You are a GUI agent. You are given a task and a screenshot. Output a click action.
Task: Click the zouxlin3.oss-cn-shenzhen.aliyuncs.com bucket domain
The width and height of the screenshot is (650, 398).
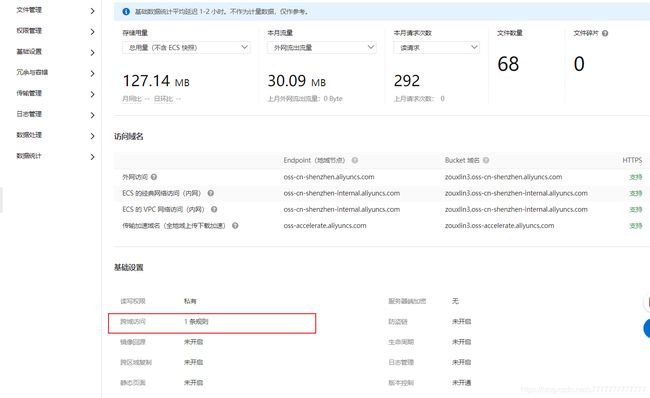pos(503,177)
